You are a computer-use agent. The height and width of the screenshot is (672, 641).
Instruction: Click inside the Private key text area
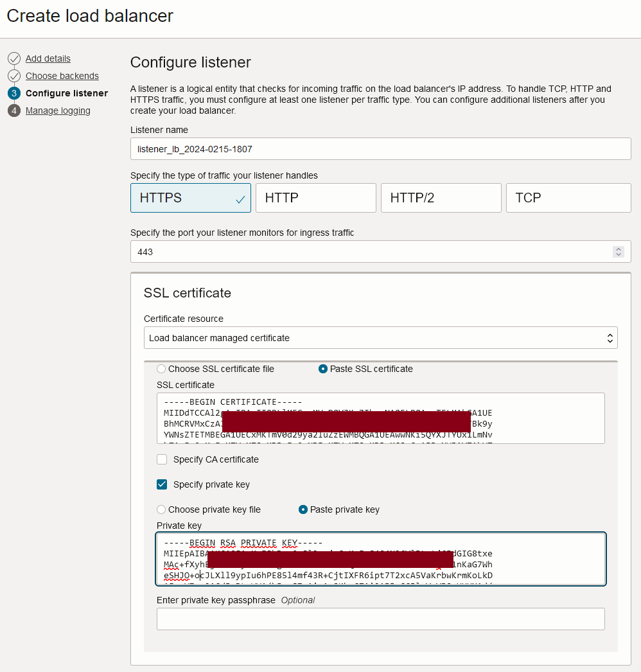tap(380, 559)
